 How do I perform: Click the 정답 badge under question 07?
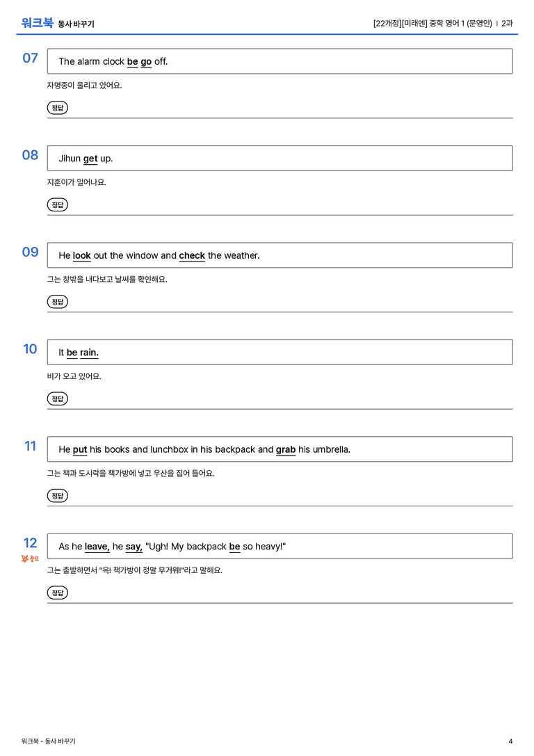[x=57, y=108]
